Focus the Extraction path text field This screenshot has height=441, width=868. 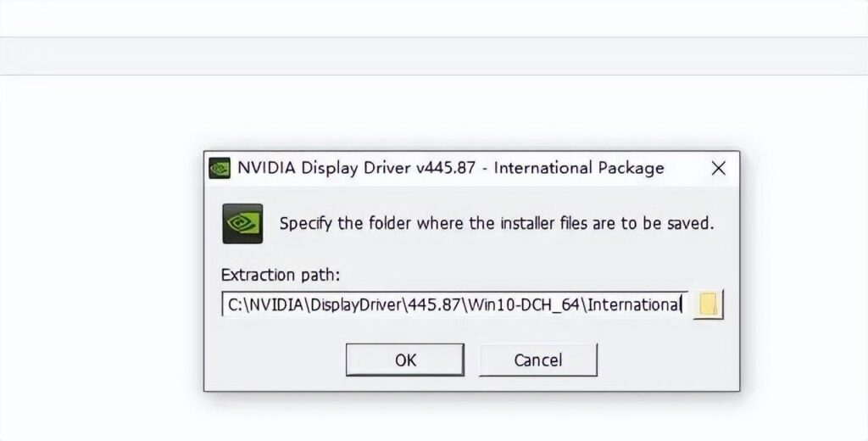[453, 304]
